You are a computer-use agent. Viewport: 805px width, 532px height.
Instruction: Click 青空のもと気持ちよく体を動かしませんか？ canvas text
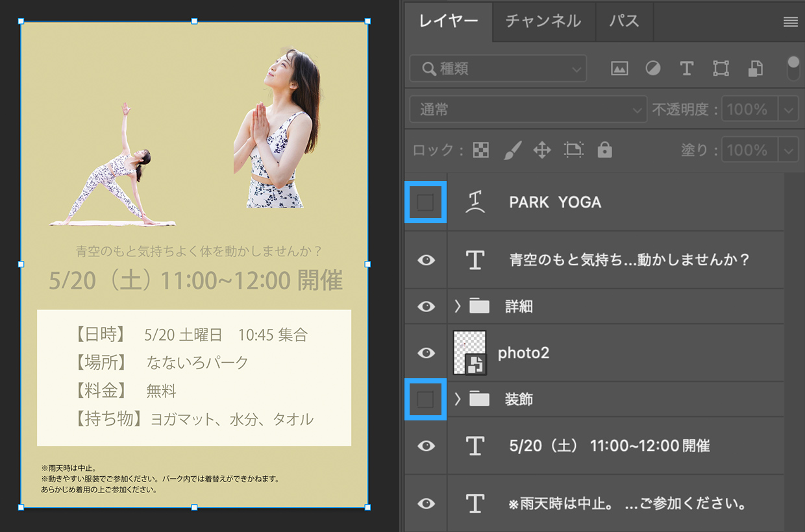click(x=199, y=250)
